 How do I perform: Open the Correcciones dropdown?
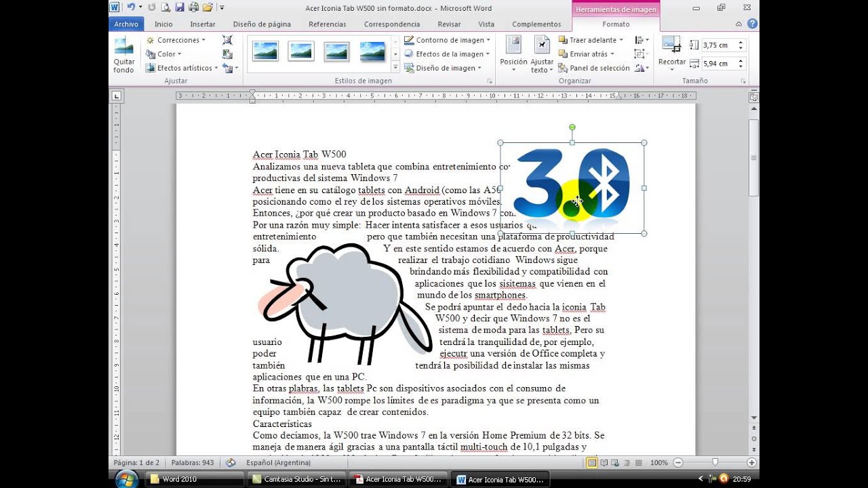coord(176,40)
